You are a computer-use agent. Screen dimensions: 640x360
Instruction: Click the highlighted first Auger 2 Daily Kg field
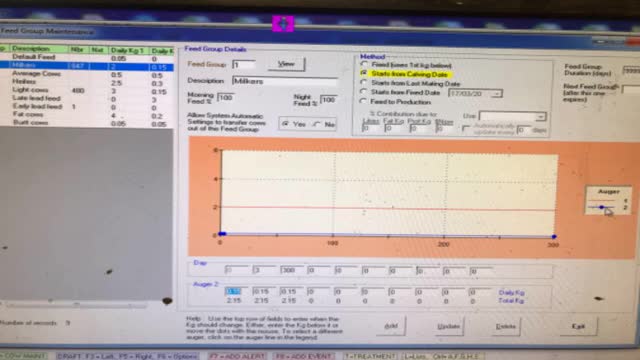[x=236, y=291]
